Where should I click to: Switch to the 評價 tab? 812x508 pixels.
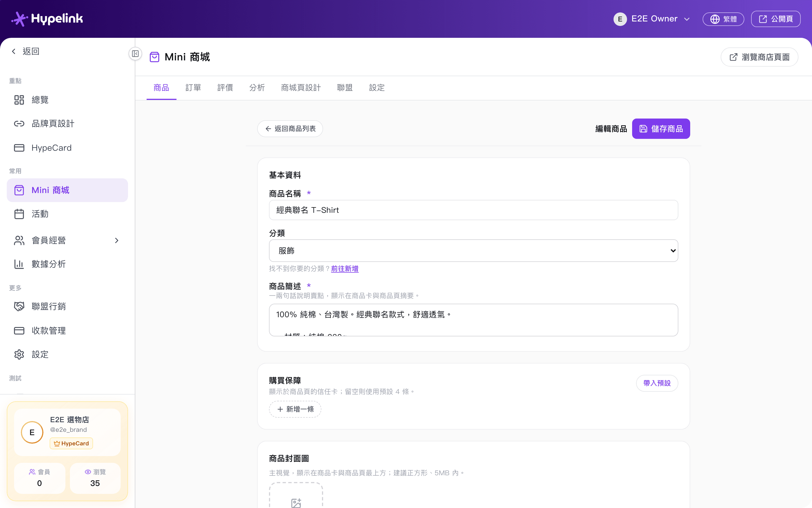(x=225, y=88)
